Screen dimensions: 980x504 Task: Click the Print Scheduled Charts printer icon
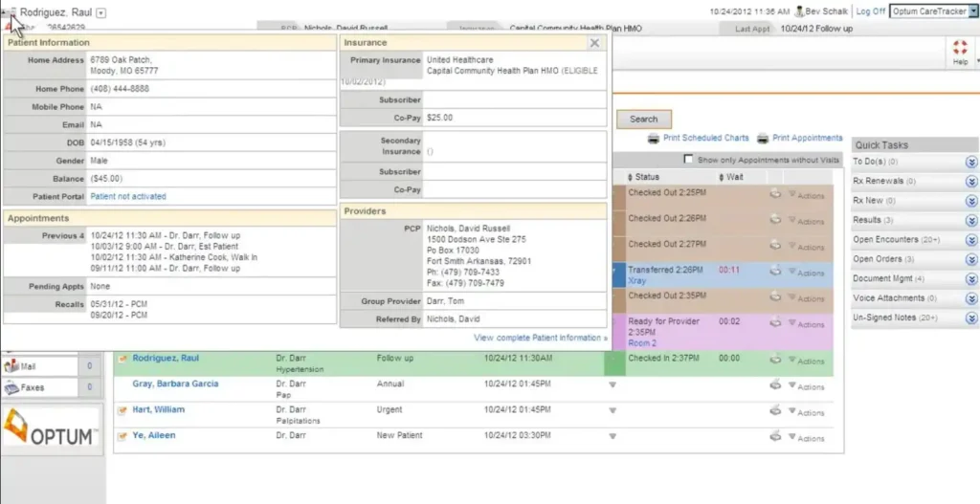(x=653, y=139)
